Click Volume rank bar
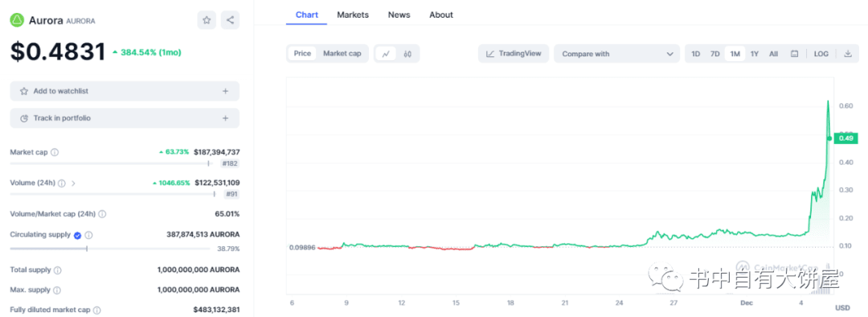 pos(113,194)
